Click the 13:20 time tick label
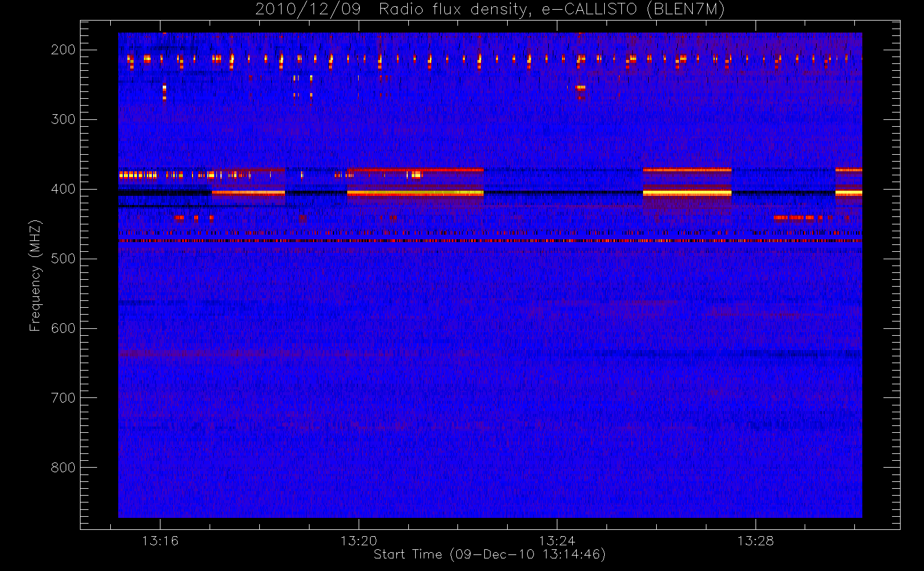Screen dimensions: 924x571 359,541
